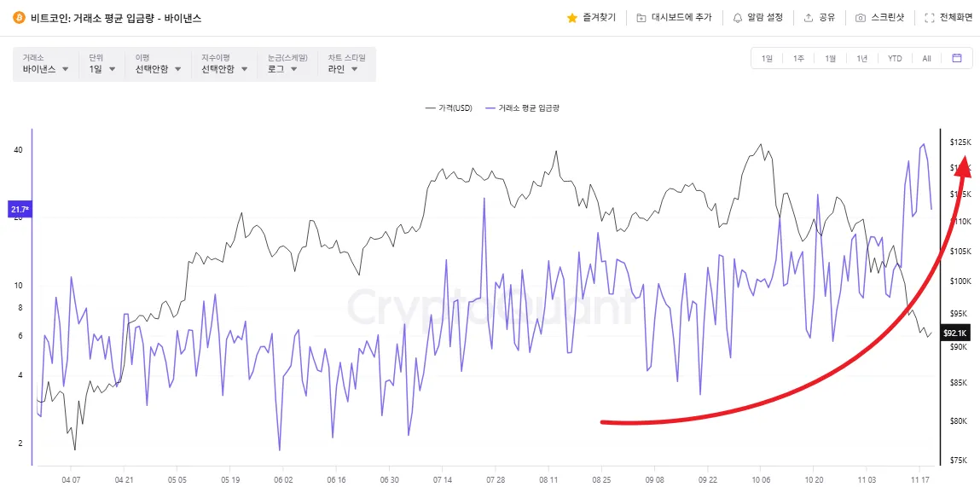980x487 pixels.
Task: Open the calendar date picker icon
Action: click(956, 58)
